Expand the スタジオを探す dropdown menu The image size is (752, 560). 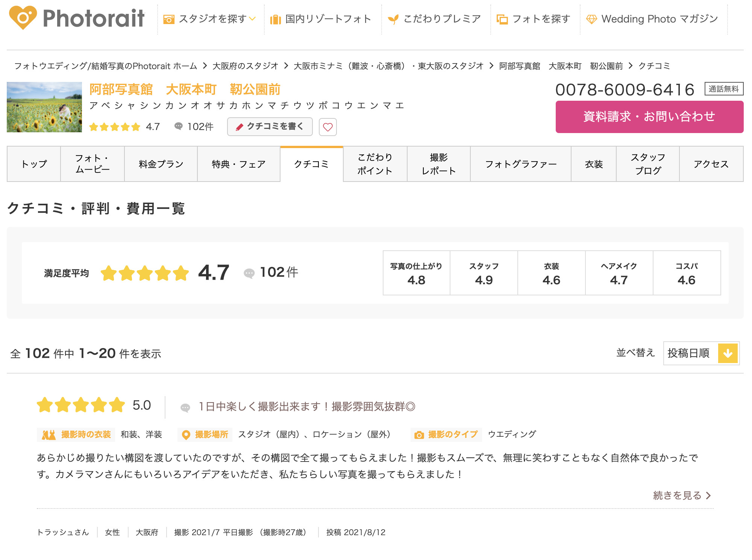(x=252, y=19)
